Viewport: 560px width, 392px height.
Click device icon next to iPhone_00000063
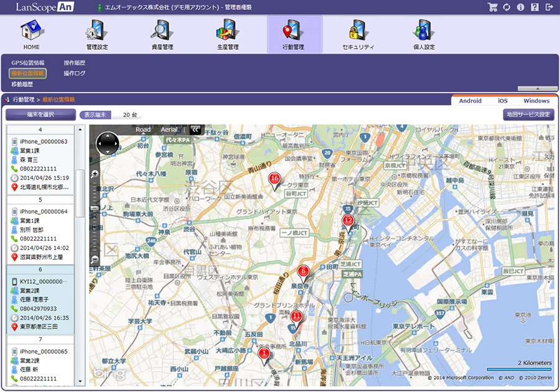tap(14, 141)
